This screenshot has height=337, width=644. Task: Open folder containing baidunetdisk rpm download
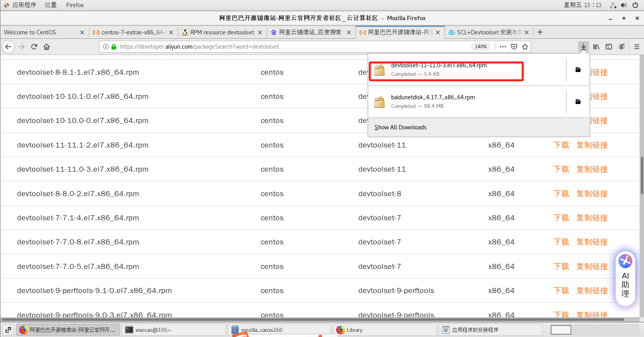(x=578, y=102)
